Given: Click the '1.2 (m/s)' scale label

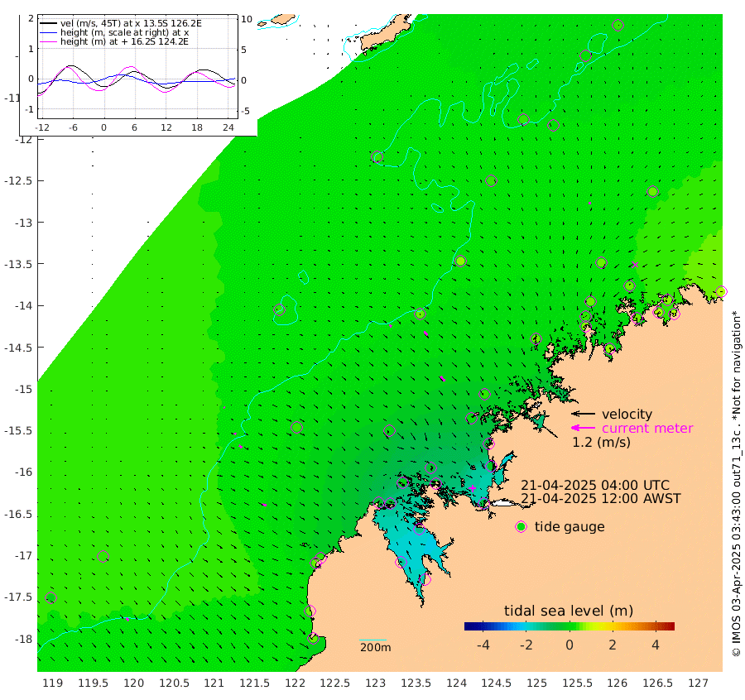Looking at the screenshot, I should (x=601, y=443).
